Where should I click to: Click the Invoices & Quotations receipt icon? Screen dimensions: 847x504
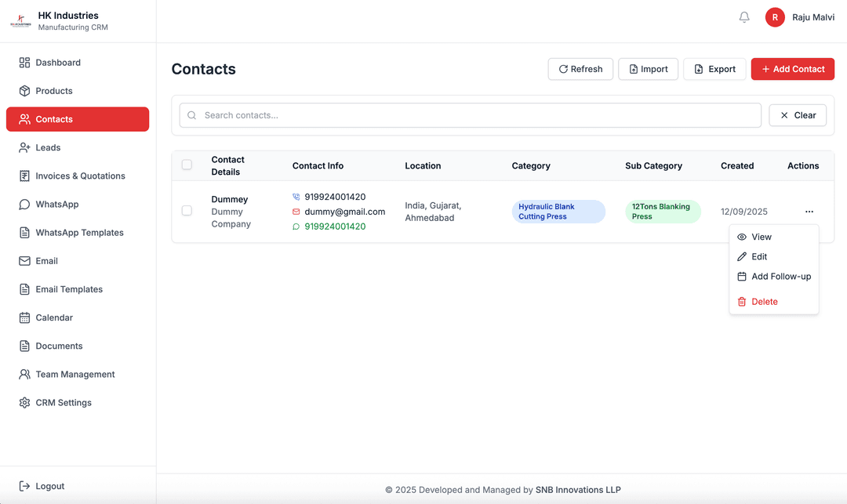[24, 176]
